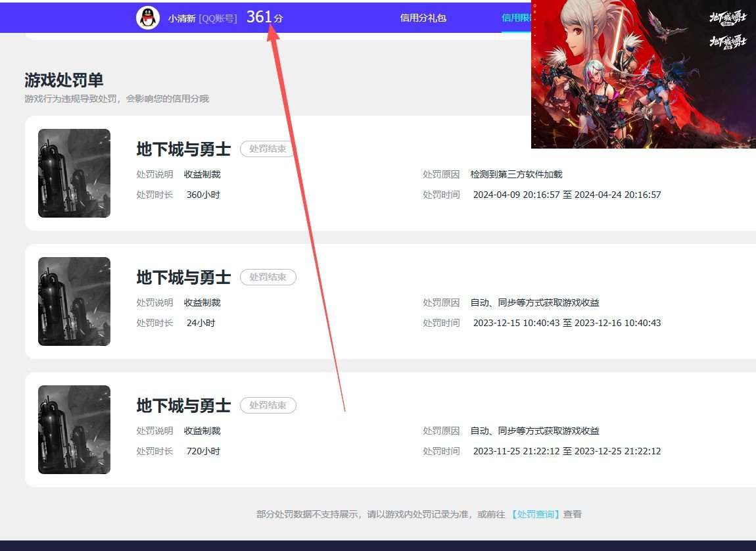Click the DNF character artwork banner
The height and width of the screenshot is (551, 756).
(x=643, y=74)
